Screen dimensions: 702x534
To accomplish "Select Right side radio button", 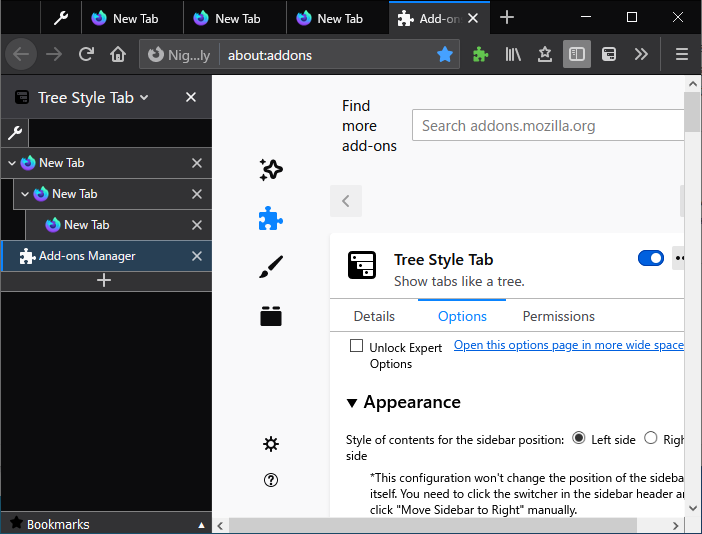I will pyautogui.click(x=651, y=438).
